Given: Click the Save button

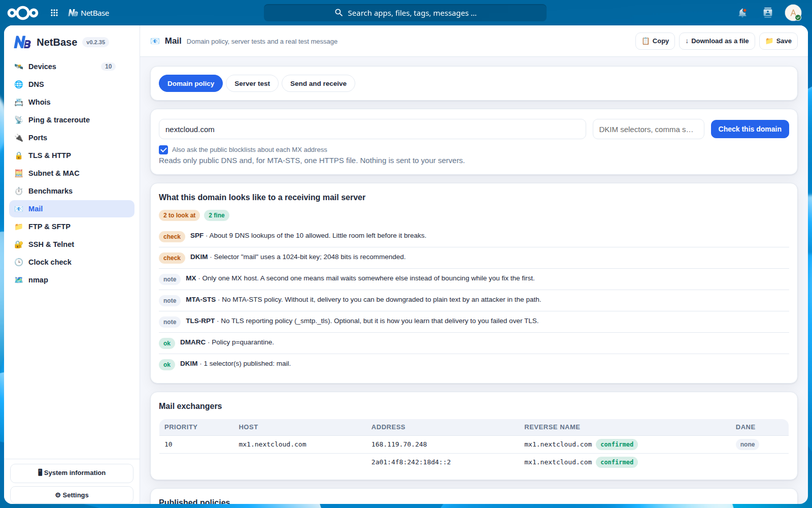Looking at the screenshot, I should coord(779,41).
